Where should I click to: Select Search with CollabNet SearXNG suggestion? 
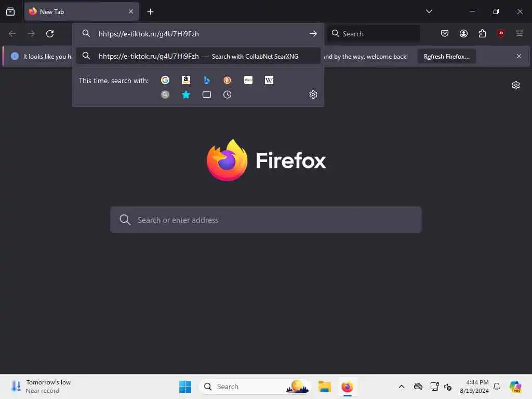(198, 56)
